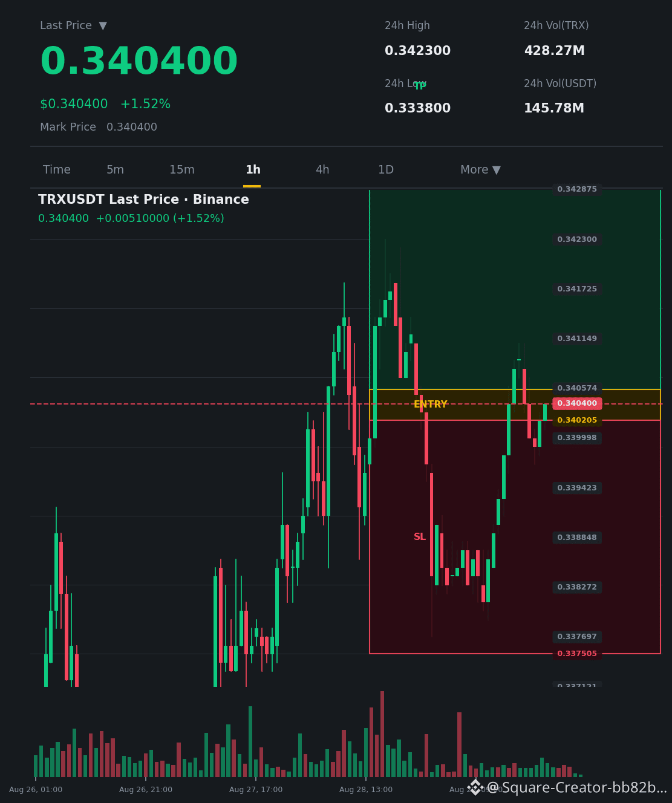Click the yellow 0.340205 entry price label
672x803 pixels.
[577, 420]
